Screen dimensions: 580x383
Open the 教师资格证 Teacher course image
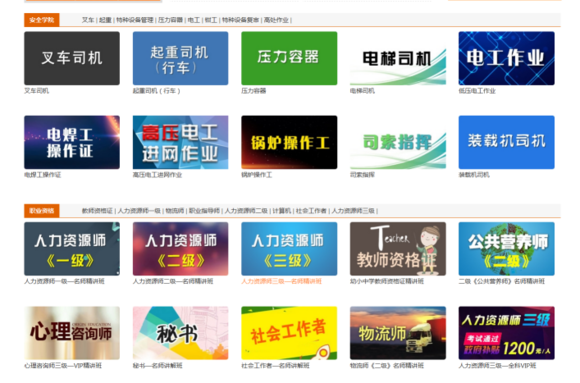pyautogui.click(x=398, y=249)
